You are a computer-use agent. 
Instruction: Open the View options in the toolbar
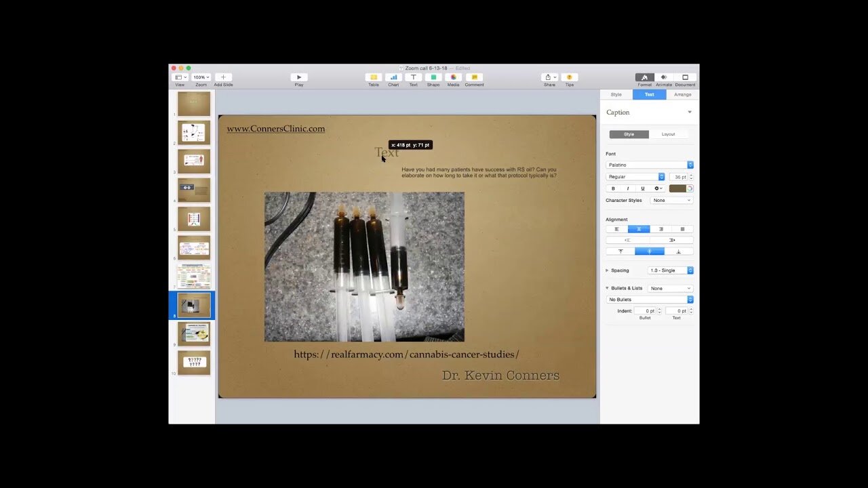tap(181, 77)
